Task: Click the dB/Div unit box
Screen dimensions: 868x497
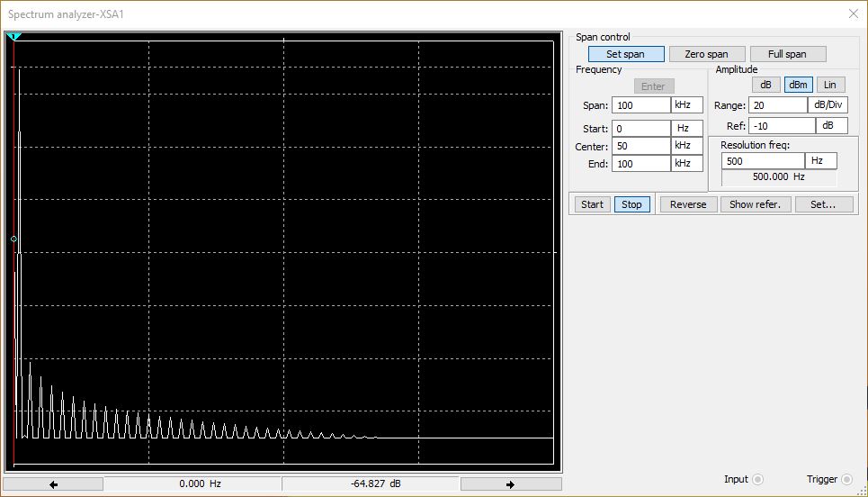Action: pos(828,104)
